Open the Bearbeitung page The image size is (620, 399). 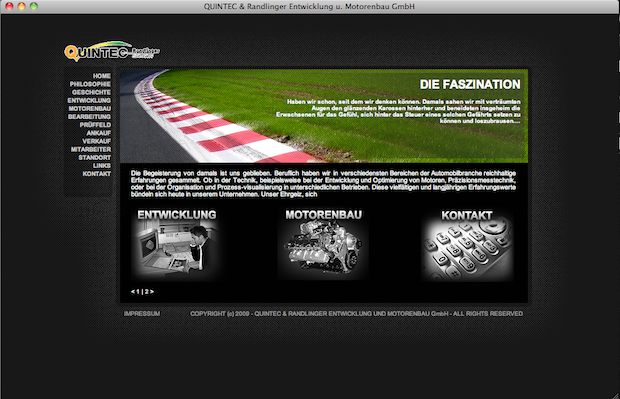tap(89, 117)
